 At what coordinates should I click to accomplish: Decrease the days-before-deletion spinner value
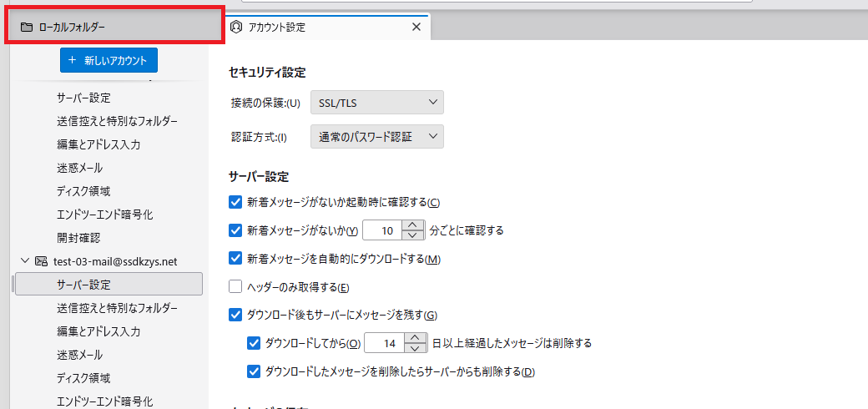pyautogui.click(x=414, y=348)
